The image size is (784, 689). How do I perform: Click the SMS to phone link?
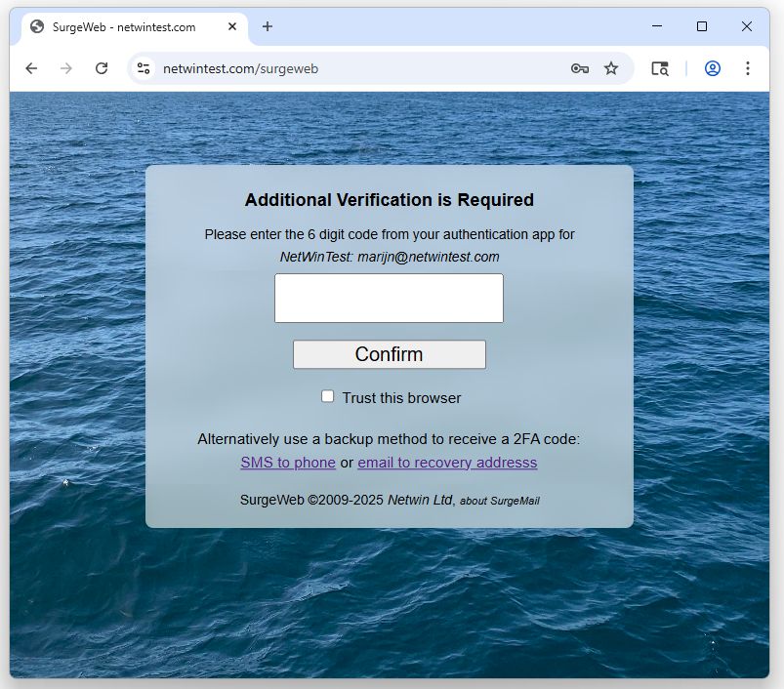pyautogui.click(x=288, y=463)
